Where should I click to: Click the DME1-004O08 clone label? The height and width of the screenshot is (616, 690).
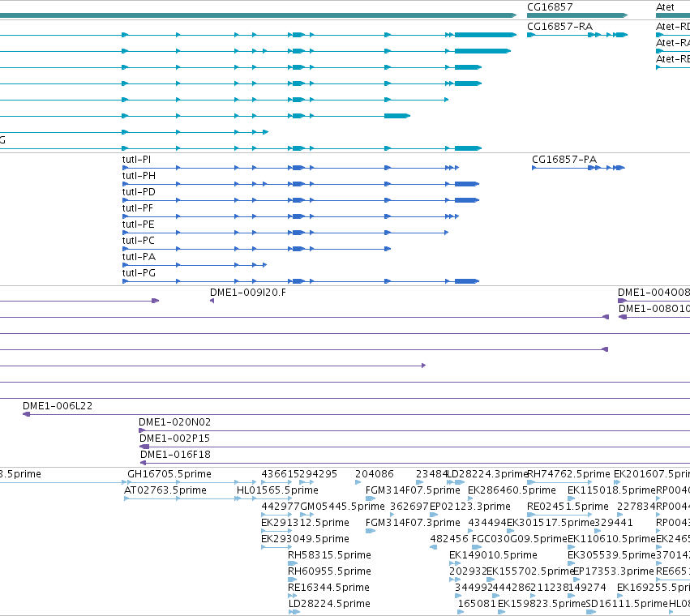(654, 293)
